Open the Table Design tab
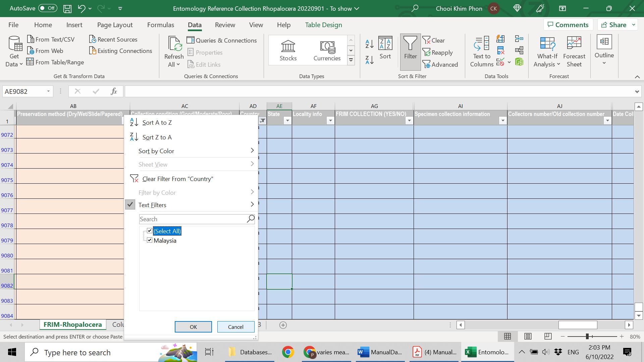The height and width of the screenshot is (362, 644). (x=323, y=25)
